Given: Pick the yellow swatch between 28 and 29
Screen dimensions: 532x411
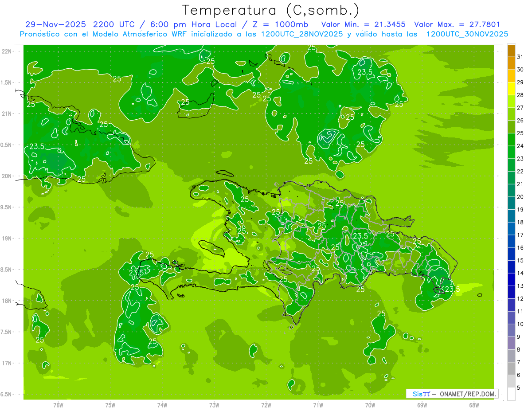Looking at the screenshot, I should (x=511, y=89).
